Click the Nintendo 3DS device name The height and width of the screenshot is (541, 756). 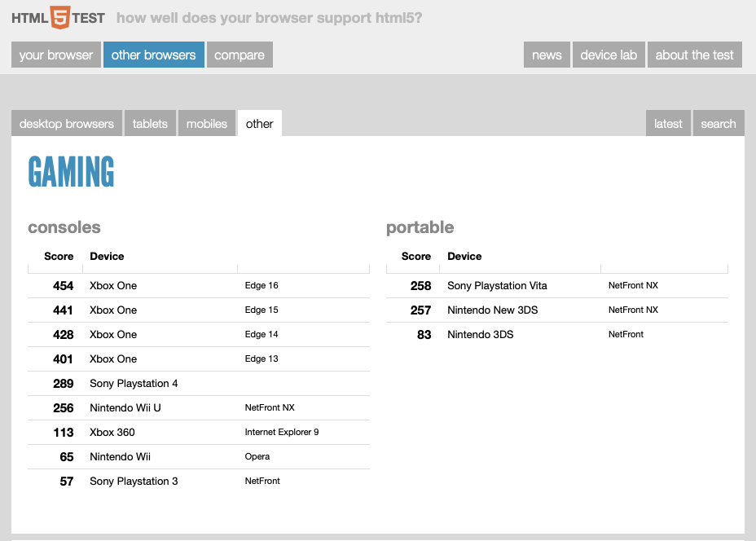480,335
